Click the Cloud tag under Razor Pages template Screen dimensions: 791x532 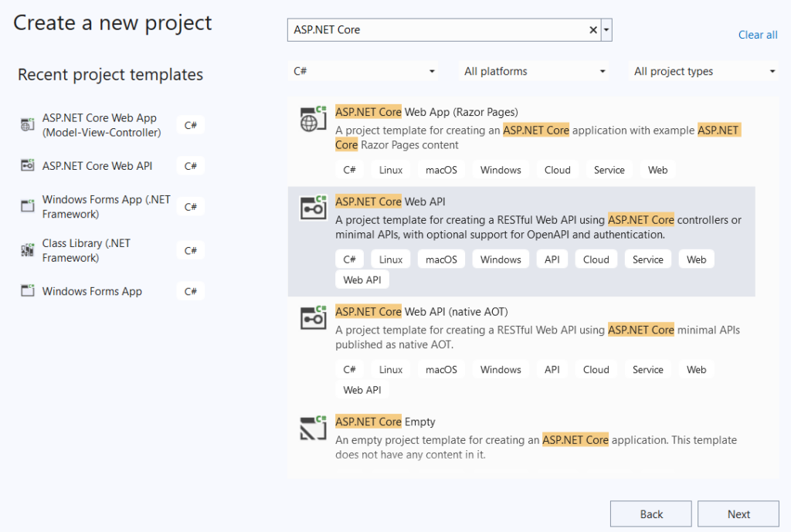(x=558, y=170)
